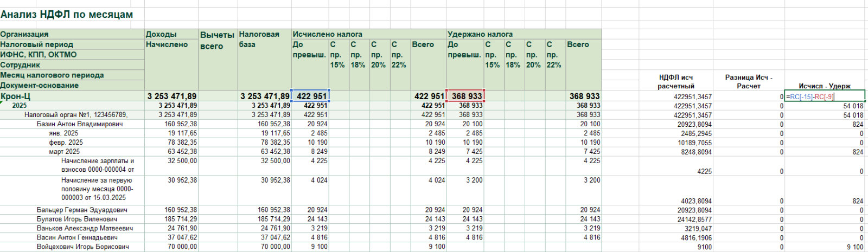Viewport: 868px width, 252px height.
Task: Click the янв. 2025 month row
Action: [x=63, y=133]
